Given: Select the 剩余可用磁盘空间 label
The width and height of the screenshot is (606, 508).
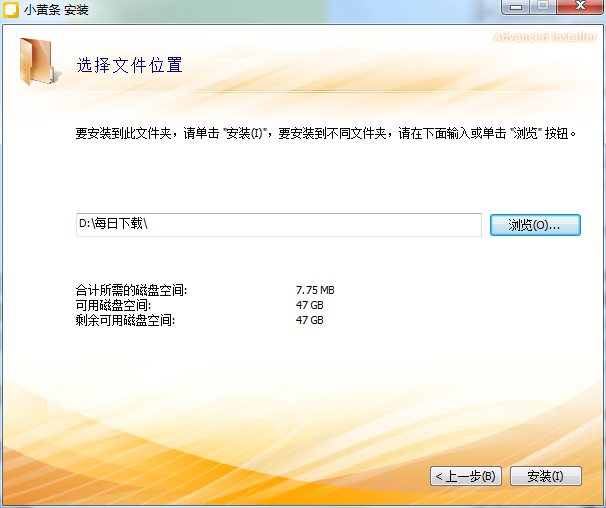Looking at the screenshot, I should 125,320.
